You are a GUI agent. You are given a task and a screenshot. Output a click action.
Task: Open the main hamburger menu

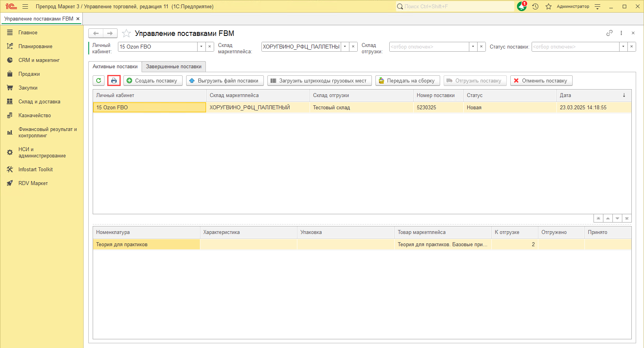point(25,6)
